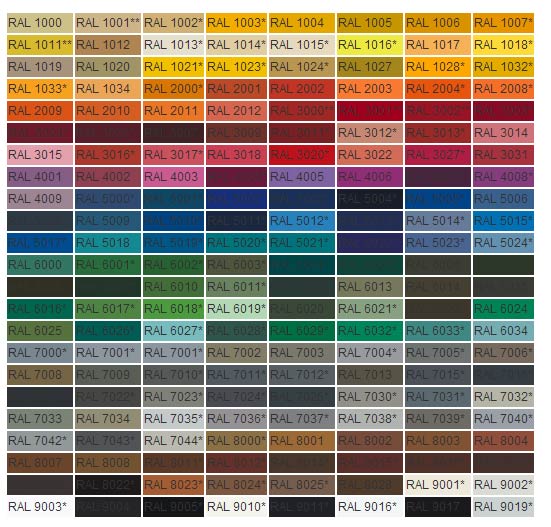Screen dimensions: 551x527
Task: Choose the RAL 7035* light grey swatch
Action: (x=173, y=419)
